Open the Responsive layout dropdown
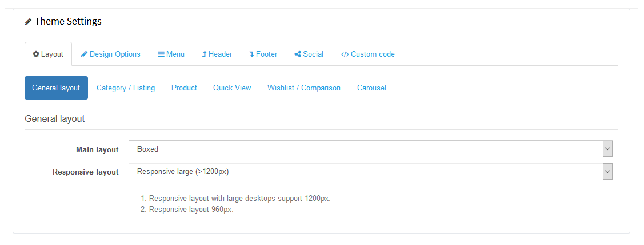The width and height of the screenshot is (644, 245). [366, 172]
